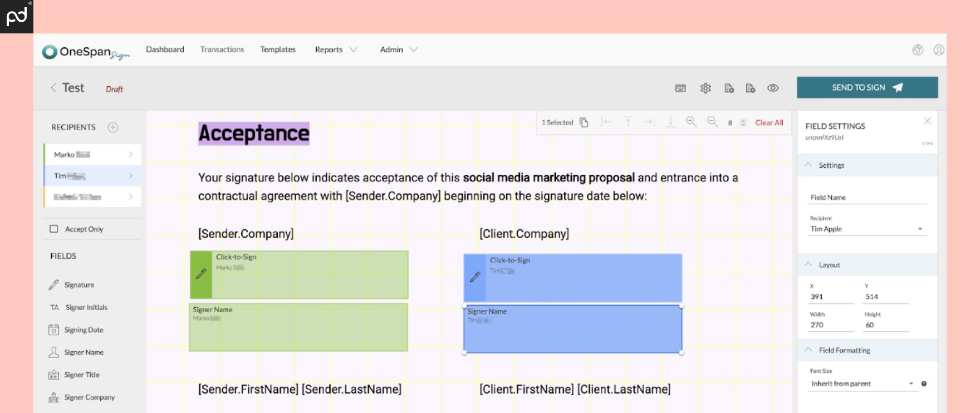Click the Field Name input
The height and width of the screenshot is (413, 980).
tap(868, 197)
